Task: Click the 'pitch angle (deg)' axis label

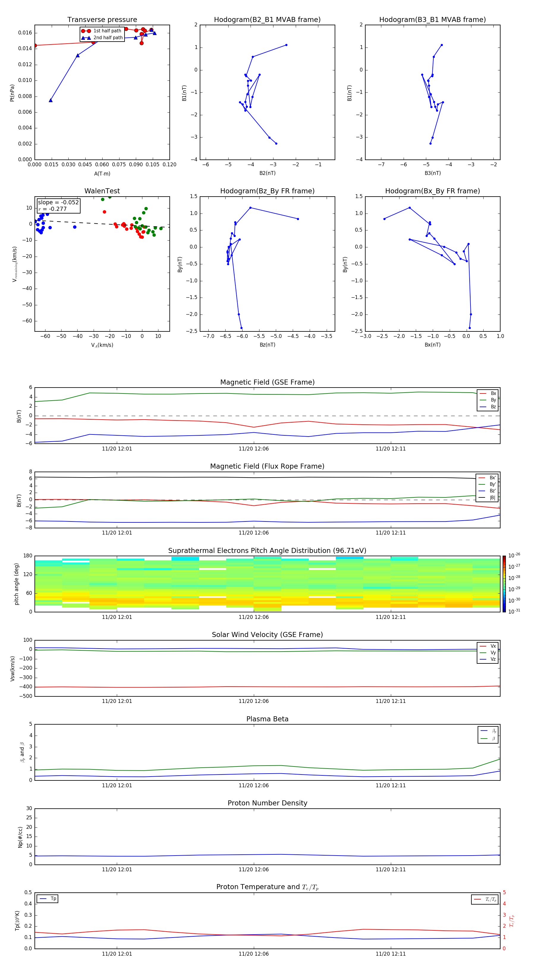Action: [x=16, y=584]
